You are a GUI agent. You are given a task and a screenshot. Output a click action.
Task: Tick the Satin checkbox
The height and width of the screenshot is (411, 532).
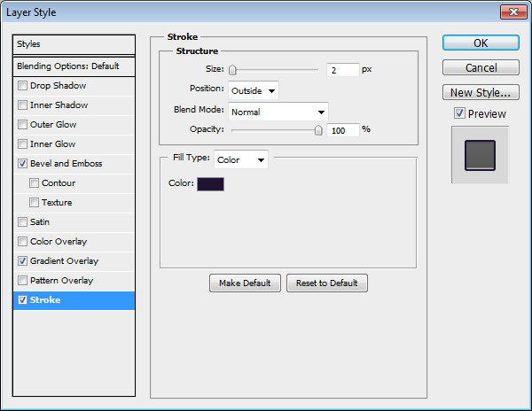(x=22, y=222)
